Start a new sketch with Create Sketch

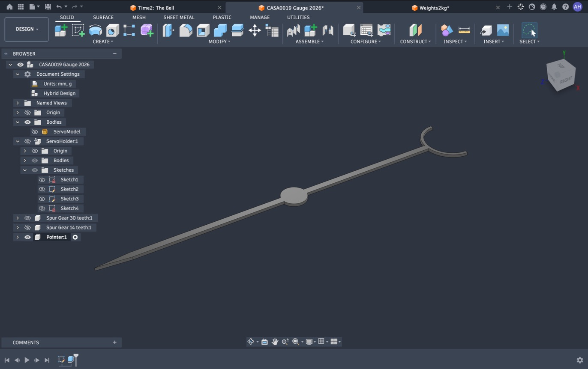tap(78, 30)
